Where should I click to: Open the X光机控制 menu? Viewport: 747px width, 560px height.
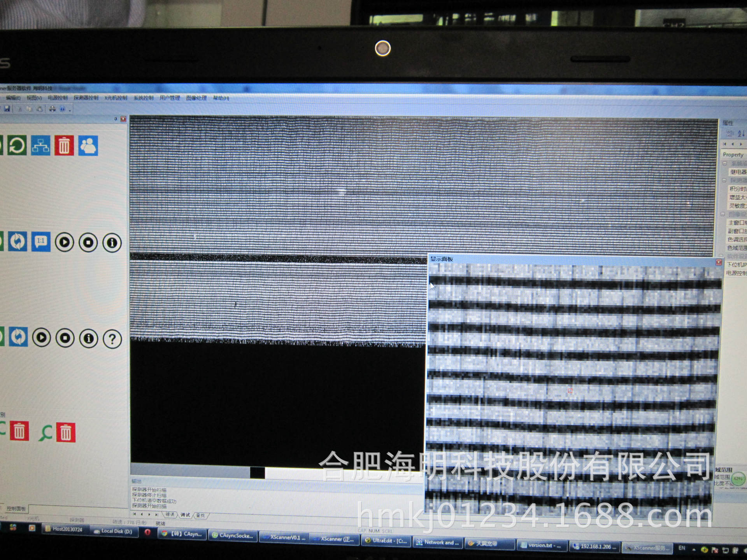pos(116,98)
